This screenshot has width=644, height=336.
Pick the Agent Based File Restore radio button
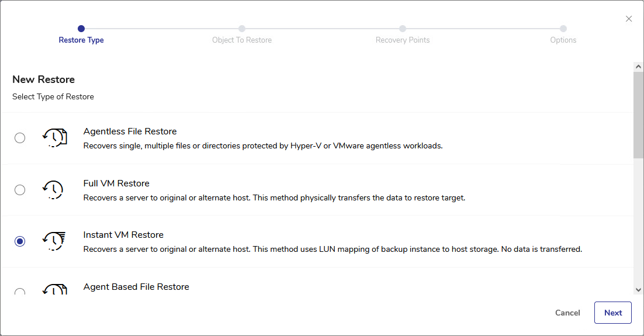coord(20,292)
